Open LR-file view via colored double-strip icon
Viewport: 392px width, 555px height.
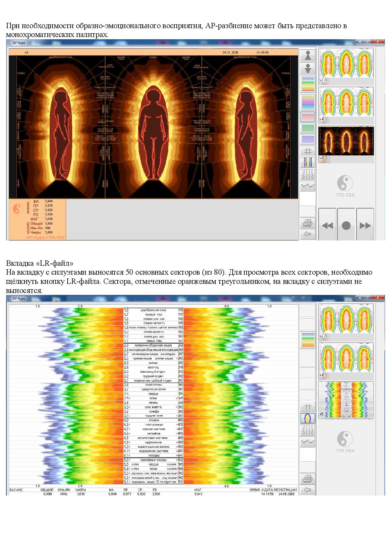[308, 162]
